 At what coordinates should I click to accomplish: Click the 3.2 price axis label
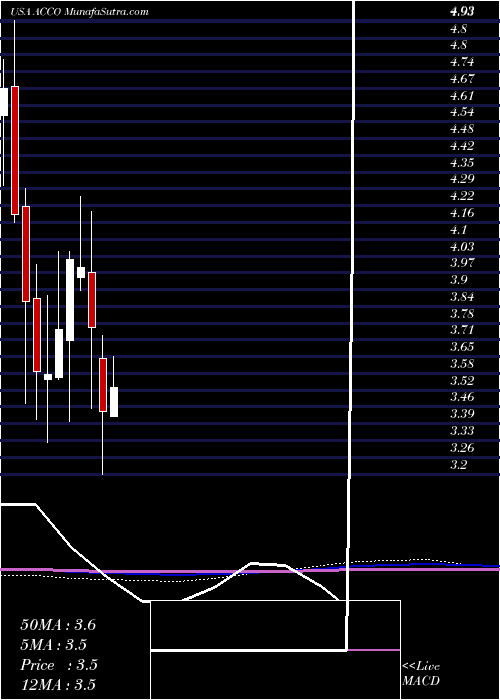pos(458,465)
